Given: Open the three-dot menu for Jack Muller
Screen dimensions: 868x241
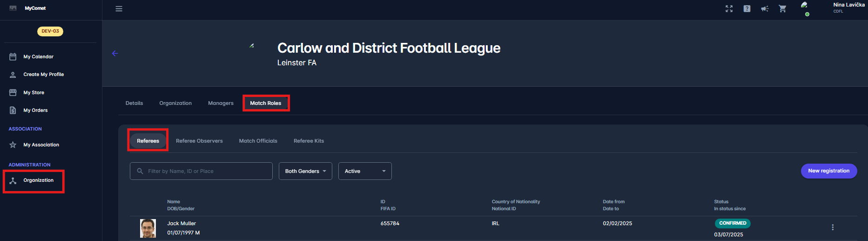Looking at the screenshot, I should coord(833,227).
